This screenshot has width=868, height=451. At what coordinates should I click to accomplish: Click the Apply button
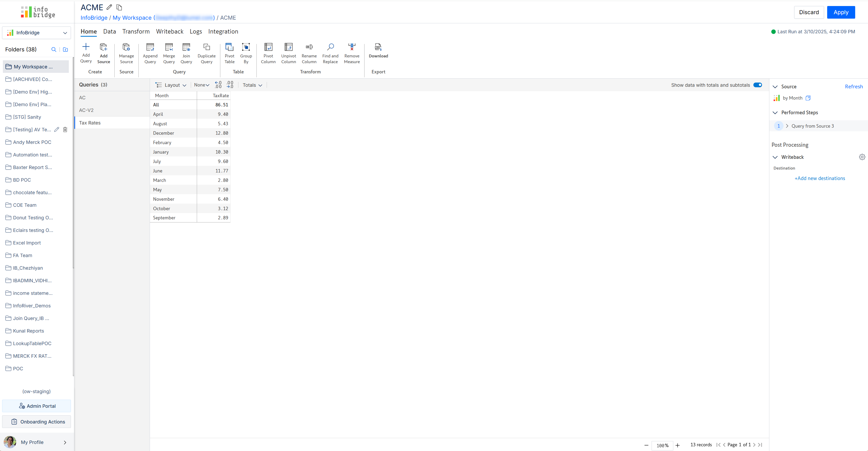click(x=840, y=13)
